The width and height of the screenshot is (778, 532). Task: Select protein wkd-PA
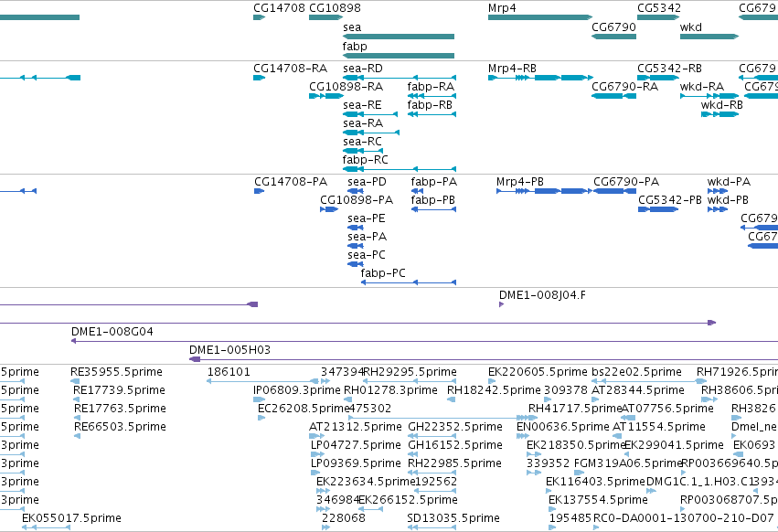coord(718,191)
